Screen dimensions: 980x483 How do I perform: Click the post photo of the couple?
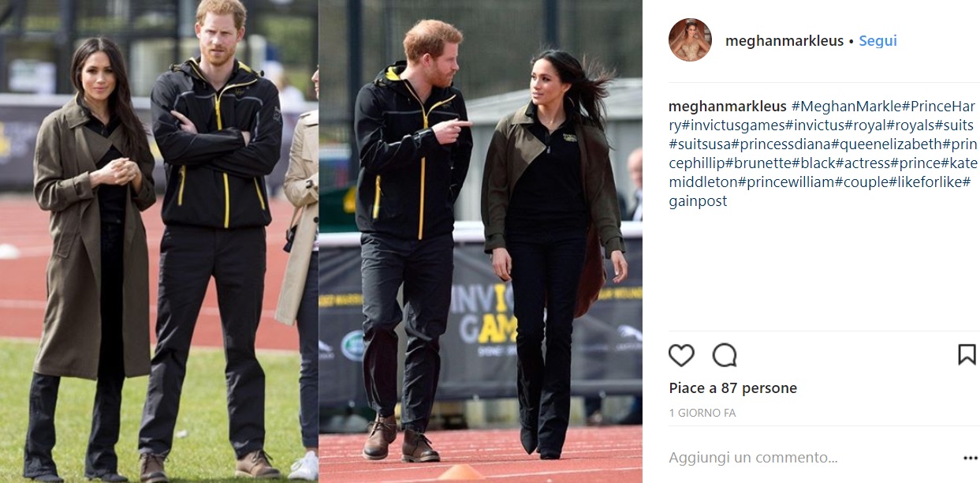point(321,241)
